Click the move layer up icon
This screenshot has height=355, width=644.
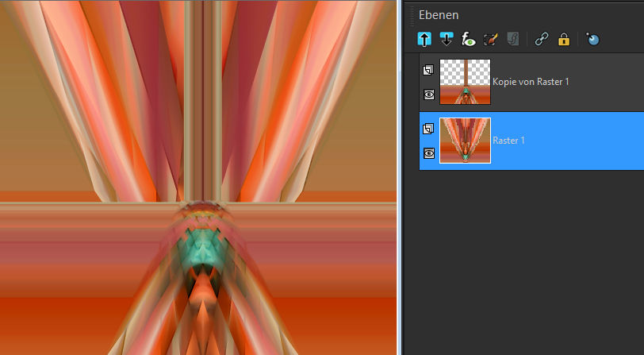(x=424, y=39)
